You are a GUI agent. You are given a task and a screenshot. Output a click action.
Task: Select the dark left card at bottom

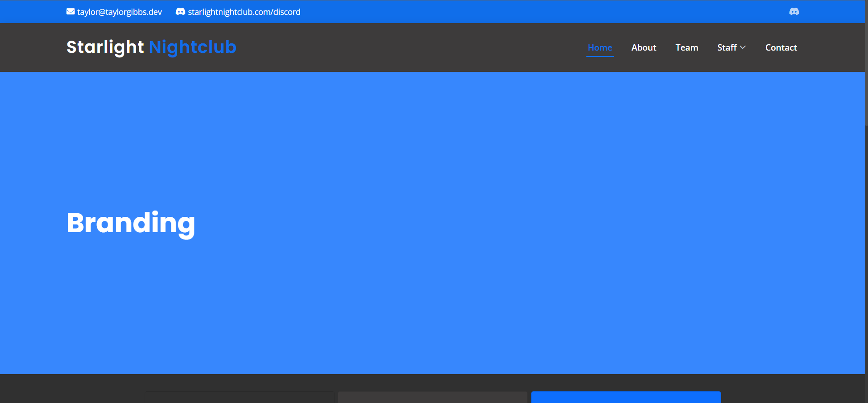click(x=239, y=397)
